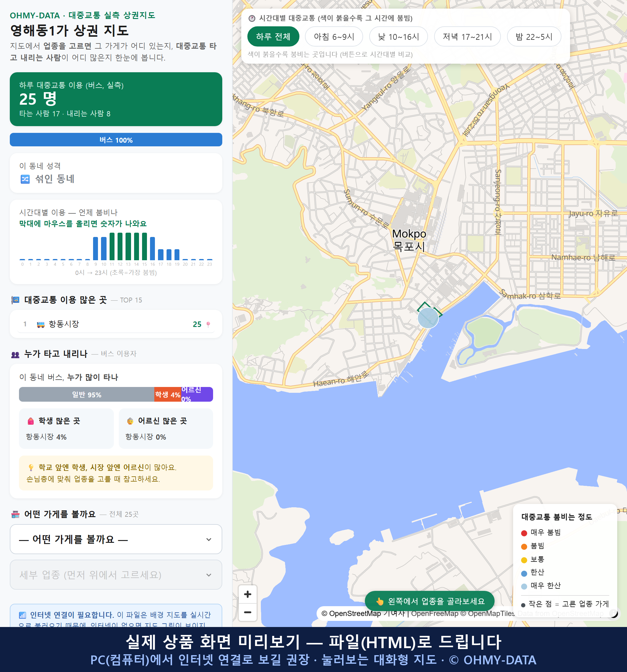Image resolution: width=627 pixels, height=672 pixels.
Task: Click the pointing hand icon in the green pill
Action: tap(380, 601)
